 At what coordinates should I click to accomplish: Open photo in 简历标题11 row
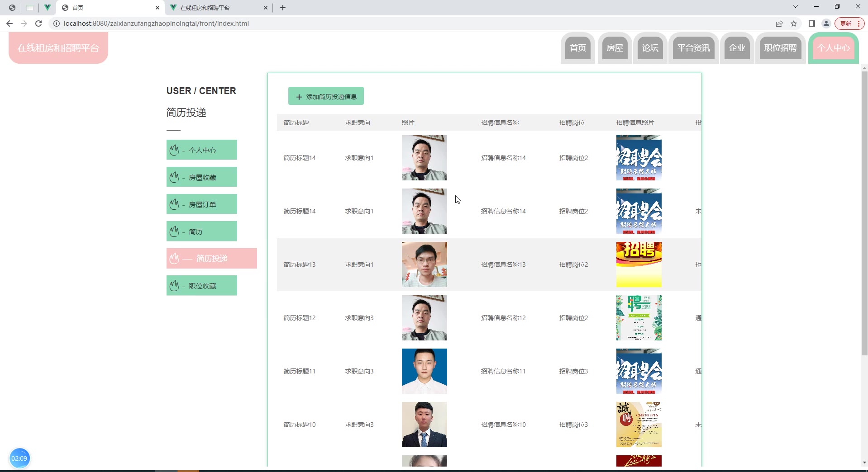(424, 371)
